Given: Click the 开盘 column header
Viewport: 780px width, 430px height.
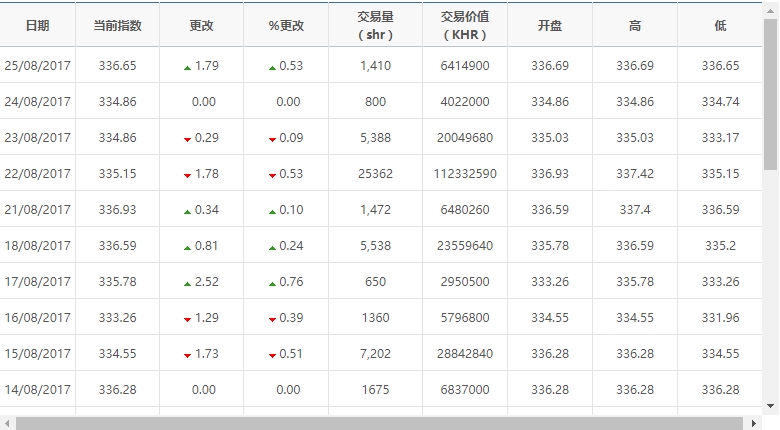Looking at the screenshot, I should [550, 25].
